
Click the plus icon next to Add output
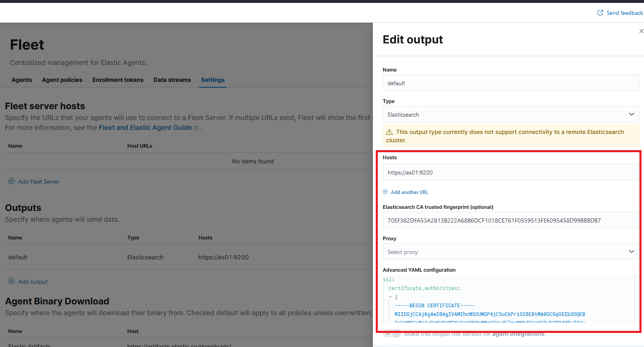point(12,281)
